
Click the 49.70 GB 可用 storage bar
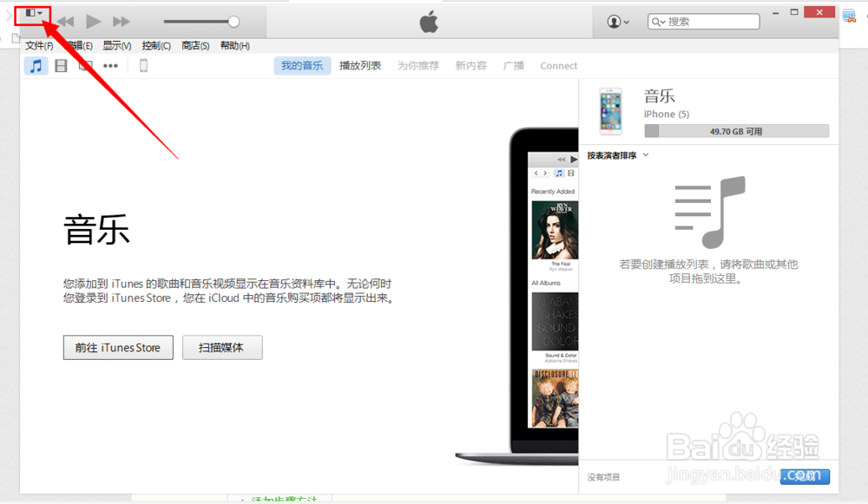[737, 131]
